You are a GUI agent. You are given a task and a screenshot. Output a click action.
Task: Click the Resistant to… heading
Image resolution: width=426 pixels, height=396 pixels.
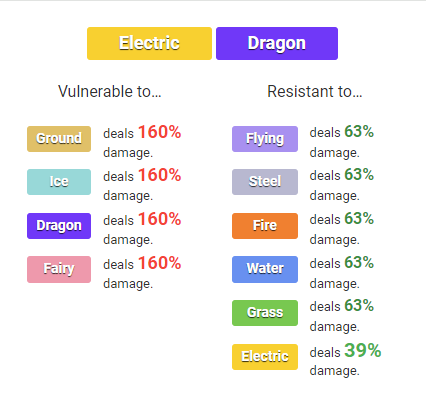[x=315, y=91]
